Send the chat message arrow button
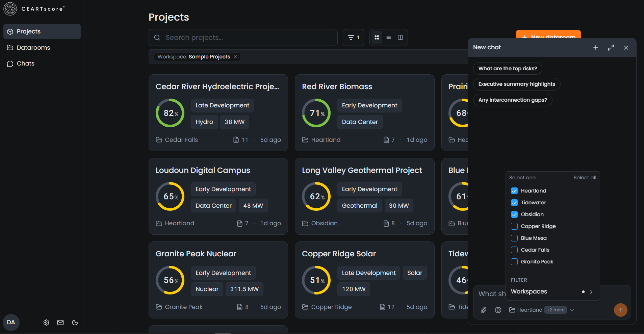This screenshot has height=334, width=644. click(621, 310)
